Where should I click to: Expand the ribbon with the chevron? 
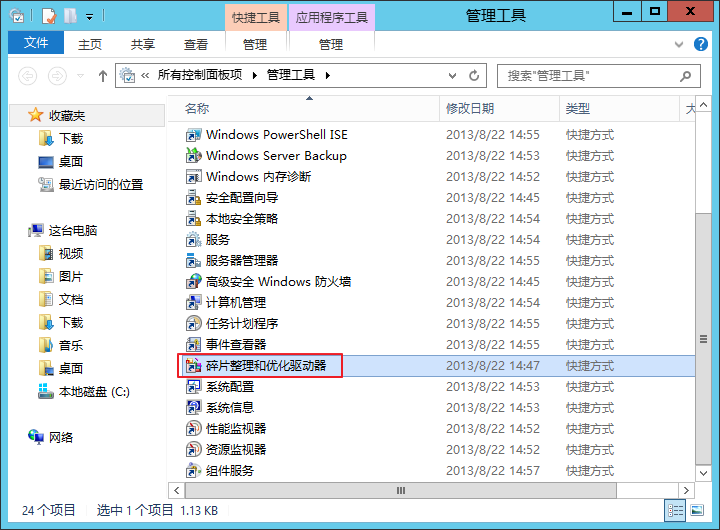tap(679, 45)
